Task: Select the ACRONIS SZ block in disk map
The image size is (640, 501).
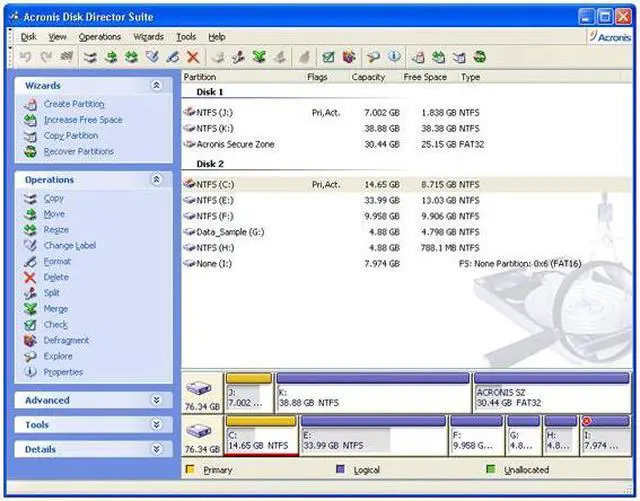Action: [x=551, y=392]
